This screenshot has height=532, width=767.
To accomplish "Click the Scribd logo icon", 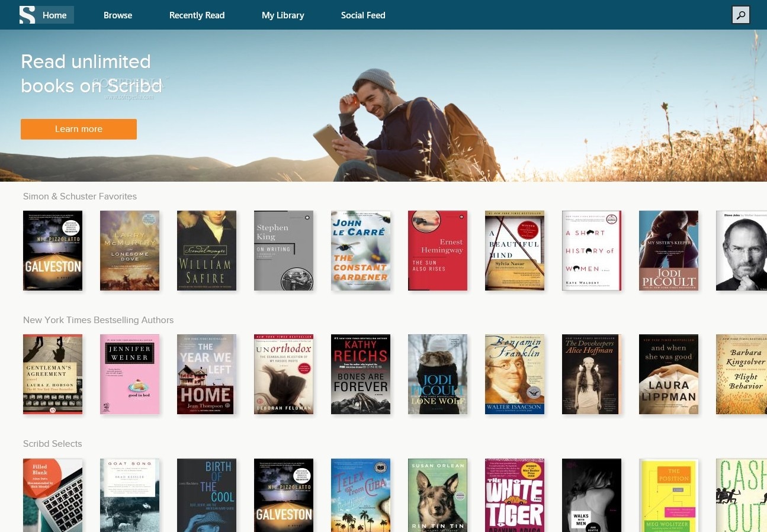I will click(x=27, y=15).
